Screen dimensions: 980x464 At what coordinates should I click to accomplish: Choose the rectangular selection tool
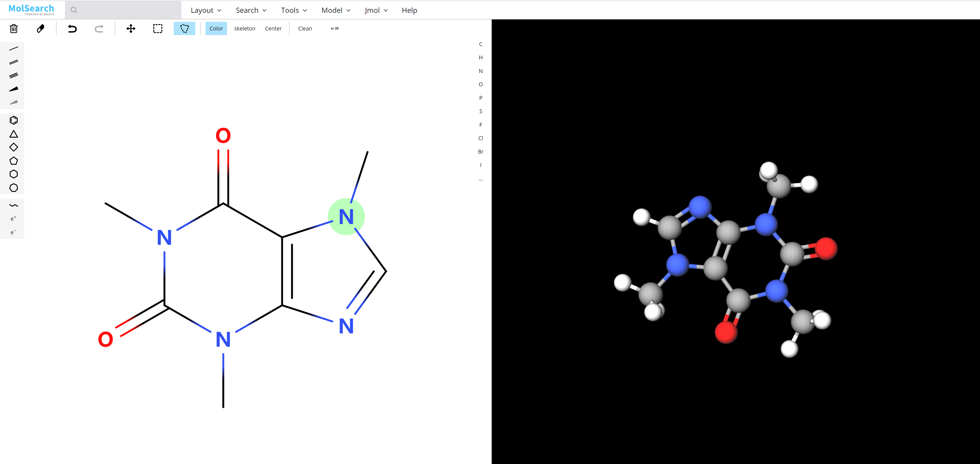tap(157, 28)
